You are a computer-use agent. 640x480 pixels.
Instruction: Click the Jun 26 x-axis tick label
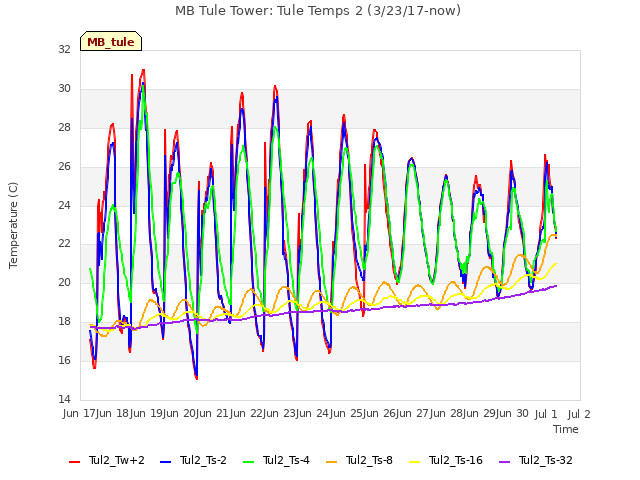point(379,413)
